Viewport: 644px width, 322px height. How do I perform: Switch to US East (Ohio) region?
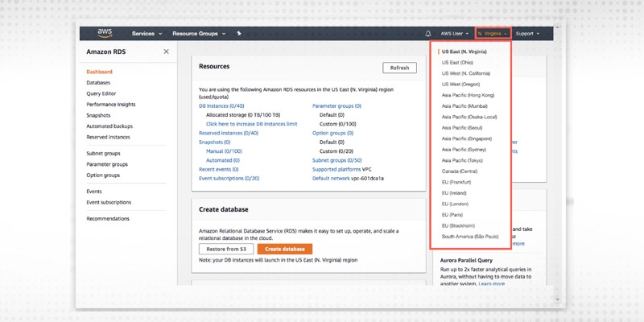pyautogui.click(x=457, y=63)
